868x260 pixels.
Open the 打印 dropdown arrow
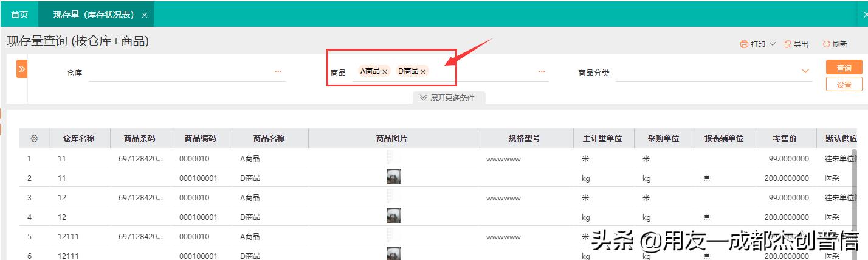(773, 44)
